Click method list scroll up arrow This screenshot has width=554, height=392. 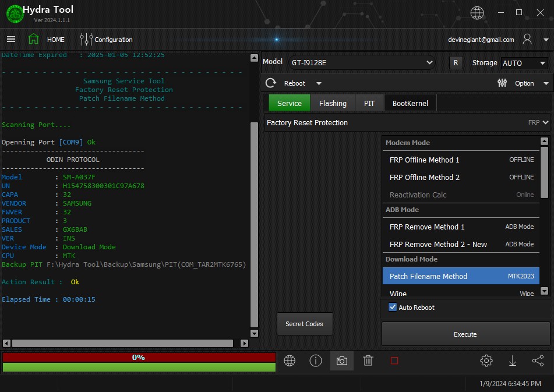click(545, 142)
